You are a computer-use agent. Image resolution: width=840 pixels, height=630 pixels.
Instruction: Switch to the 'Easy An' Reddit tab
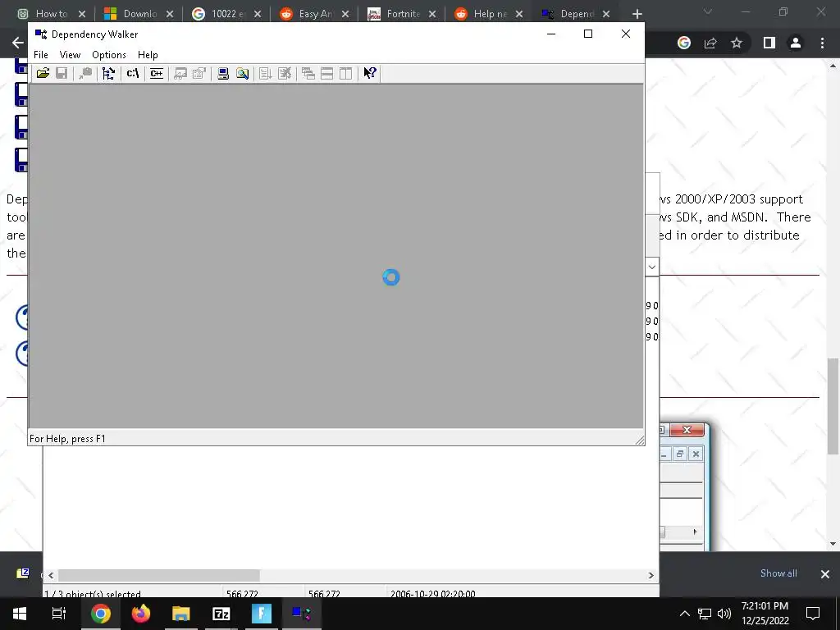[315, 14]
